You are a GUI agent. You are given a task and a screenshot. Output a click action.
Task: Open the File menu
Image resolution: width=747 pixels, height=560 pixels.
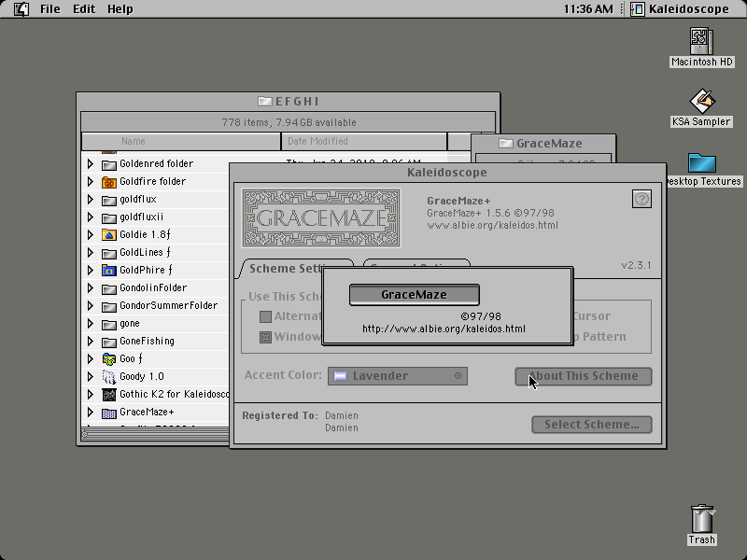click(50, 9)
